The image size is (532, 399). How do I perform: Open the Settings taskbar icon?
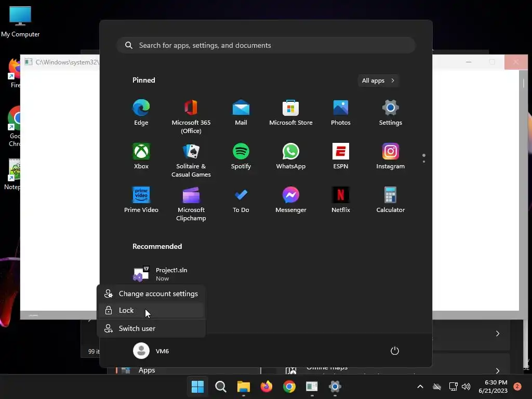pos(335,387)
